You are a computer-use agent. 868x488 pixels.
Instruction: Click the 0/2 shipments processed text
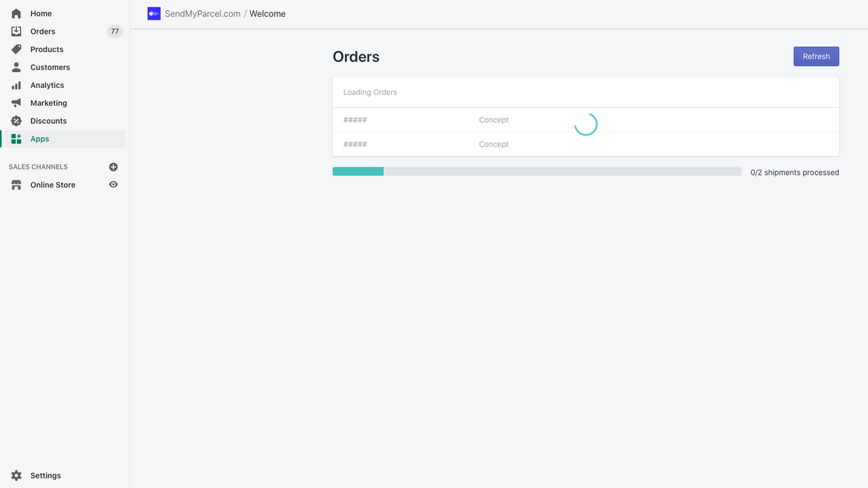point(795,172)
